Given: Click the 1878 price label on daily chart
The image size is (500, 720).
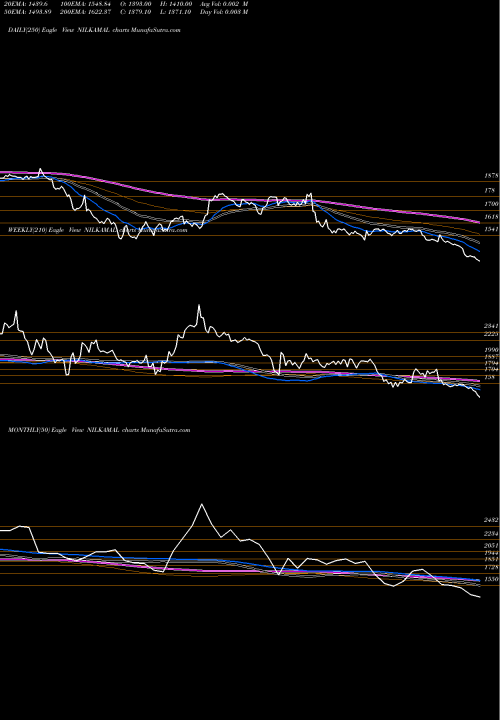Looking at the screenshot, I should click(x=491, y=175).
